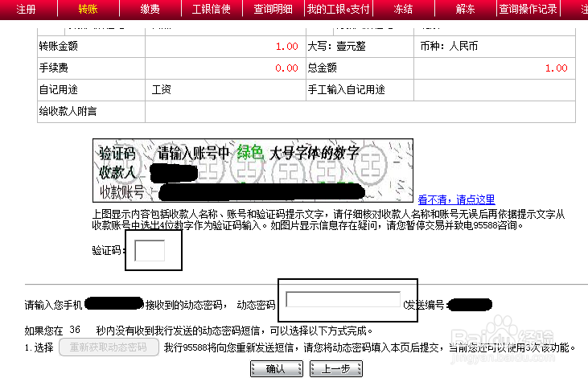Viewport: 588px width, 378px height.
Task: Open the 注册 menu item
Action: pyautogui.click(x=26, y=9)
